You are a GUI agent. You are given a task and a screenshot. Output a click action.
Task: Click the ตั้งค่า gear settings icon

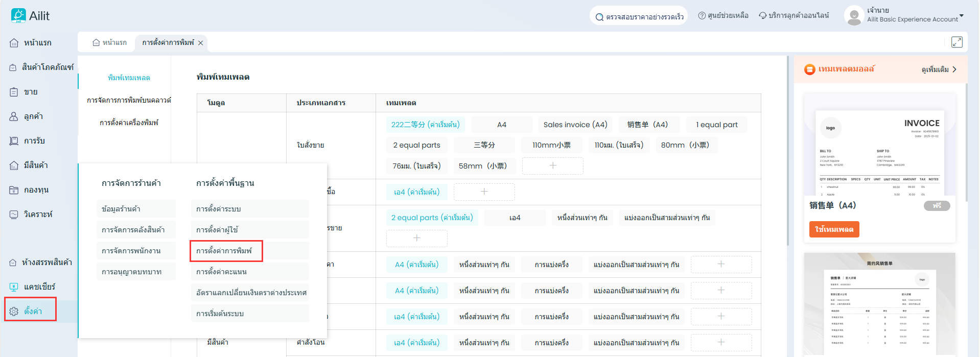[x=14, y=311]
